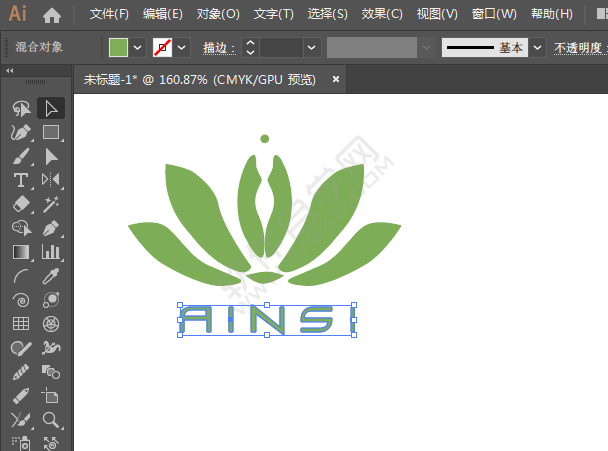Select the Pen tool
608x451 pixels.
coord(51,228)
